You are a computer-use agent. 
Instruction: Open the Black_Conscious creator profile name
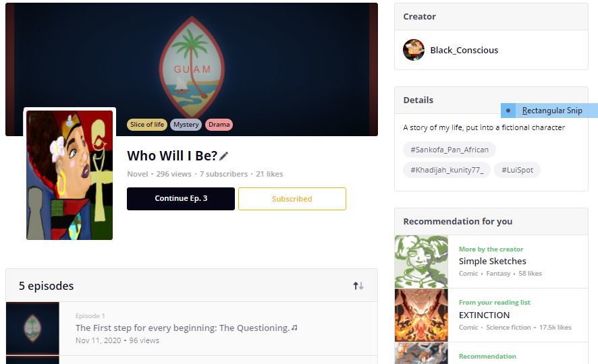[464, 51]
